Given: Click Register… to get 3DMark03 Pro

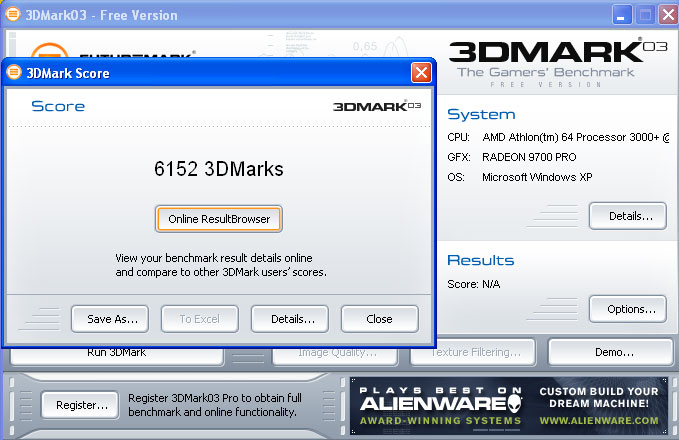Looking at the screenshot, I should pos(81,405).
